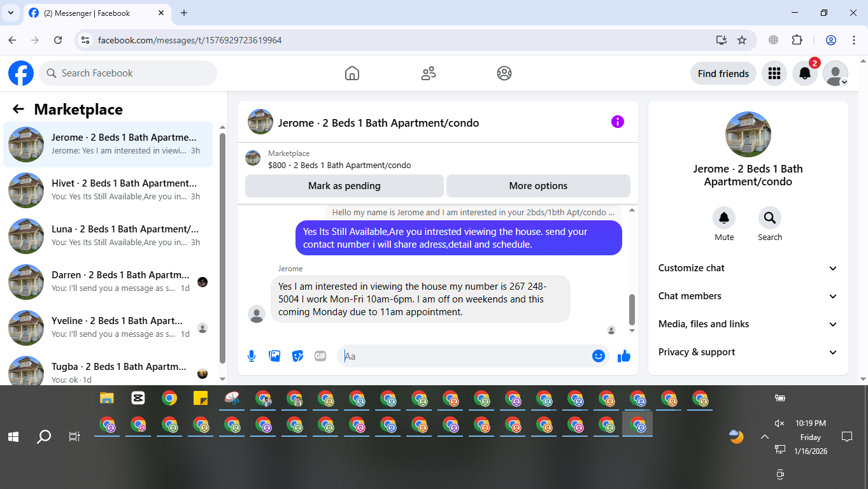
Task: Expand Customize chat section
Action: 748,268
